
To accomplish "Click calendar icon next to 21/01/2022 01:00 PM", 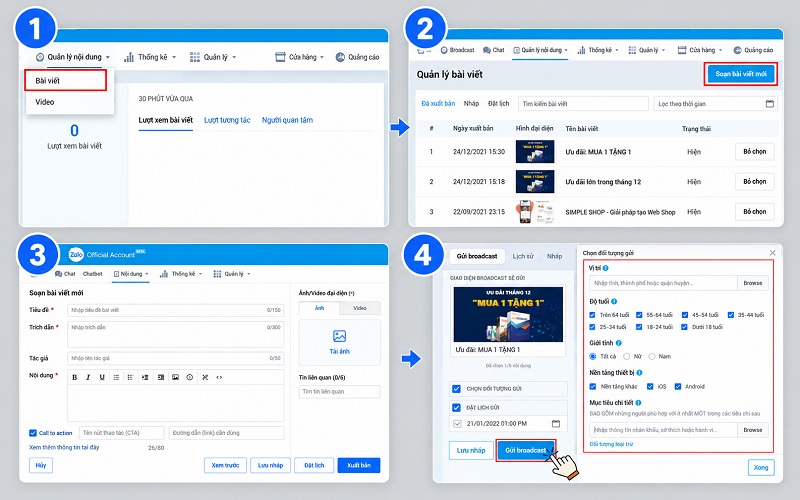I will [x=556, y=423].
